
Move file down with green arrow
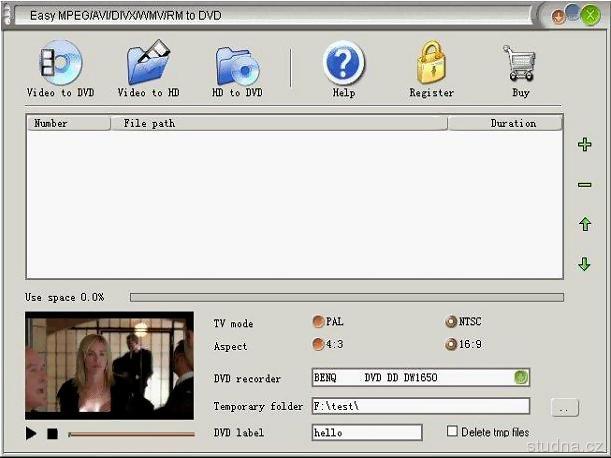click(x=584, y=264)
